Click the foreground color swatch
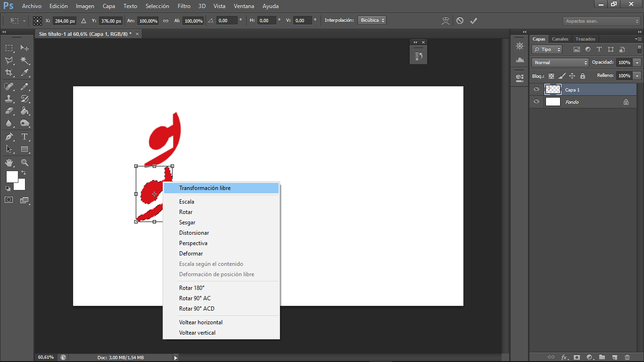 click(x=12, y=177)
